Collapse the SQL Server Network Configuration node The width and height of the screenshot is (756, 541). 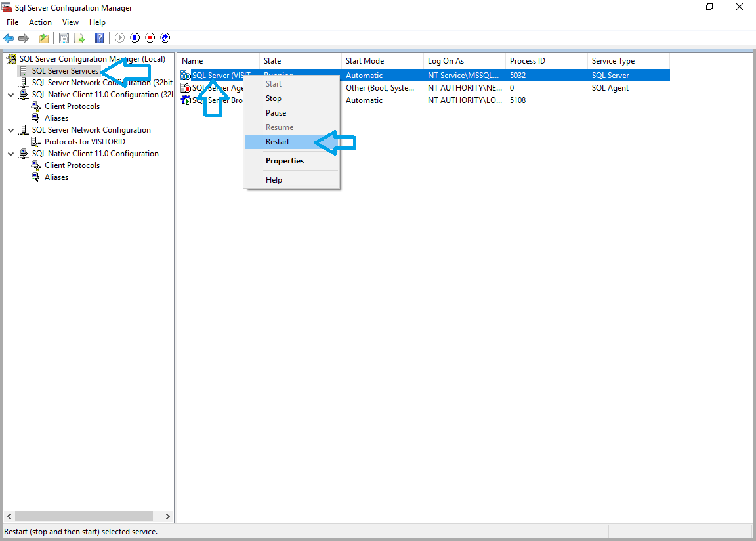[10, 130]
